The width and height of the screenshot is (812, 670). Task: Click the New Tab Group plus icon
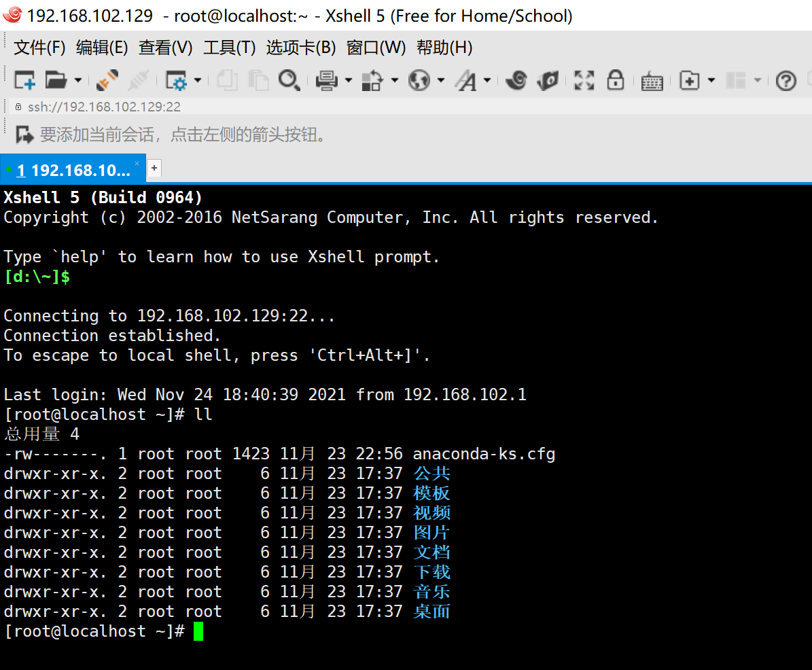coord(689,81)
